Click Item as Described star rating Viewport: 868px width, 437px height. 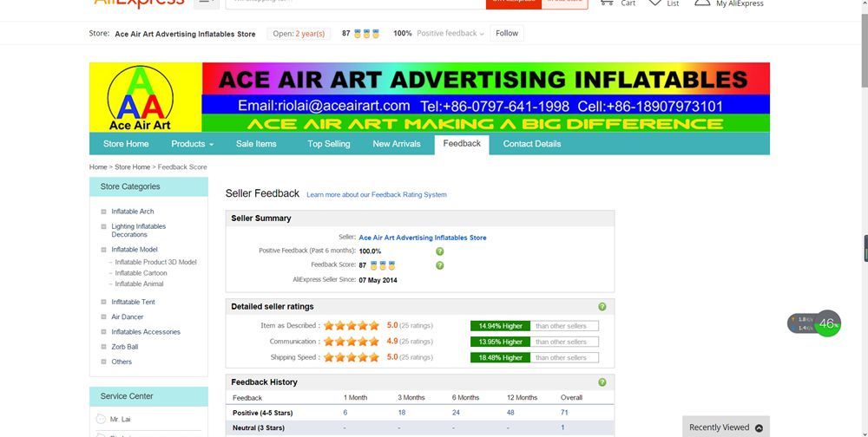point(352,326)
